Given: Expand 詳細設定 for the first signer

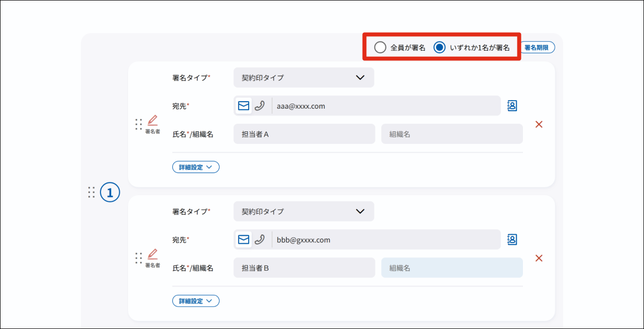Looking at the screenshot, I should click(x=195, y=167).
